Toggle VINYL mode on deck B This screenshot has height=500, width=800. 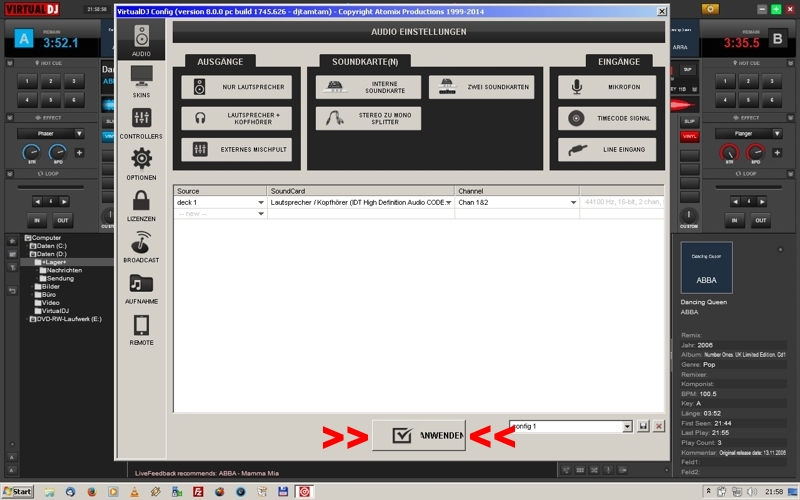[x=689, y=137]
